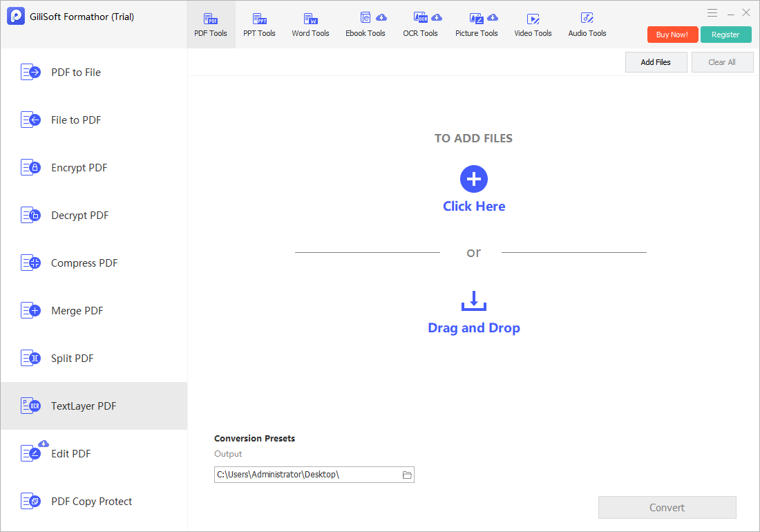This screenshot has height=532, width=760.
Task: Switch to Word Tools tab
Action: pyautogui.click(x=310, y=25)
